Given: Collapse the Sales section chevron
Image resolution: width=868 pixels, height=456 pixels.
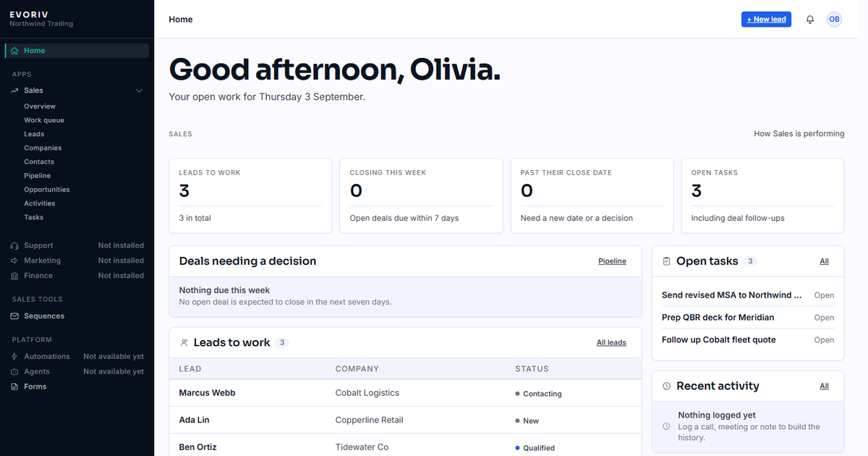Looking at the screenshot, I should (x=140, y=90).
